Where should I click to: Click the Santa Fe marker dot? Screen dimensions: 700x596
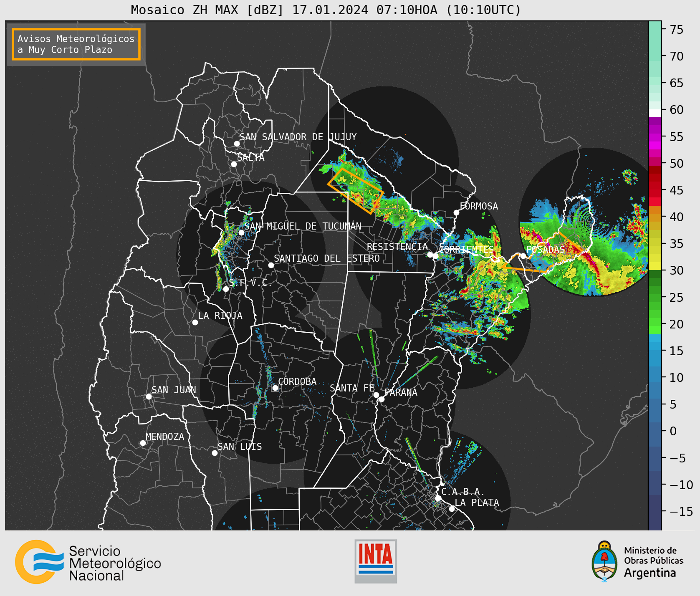(376, 395)
